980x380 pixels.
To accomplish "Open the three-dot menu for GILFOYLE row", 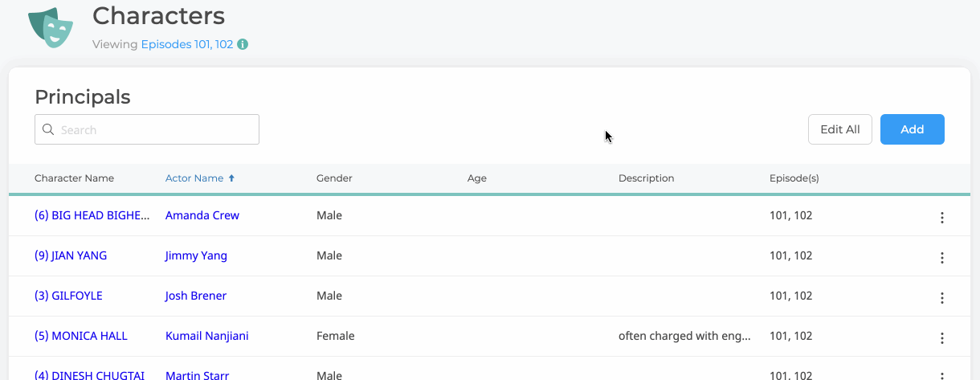I will (942, 298).
